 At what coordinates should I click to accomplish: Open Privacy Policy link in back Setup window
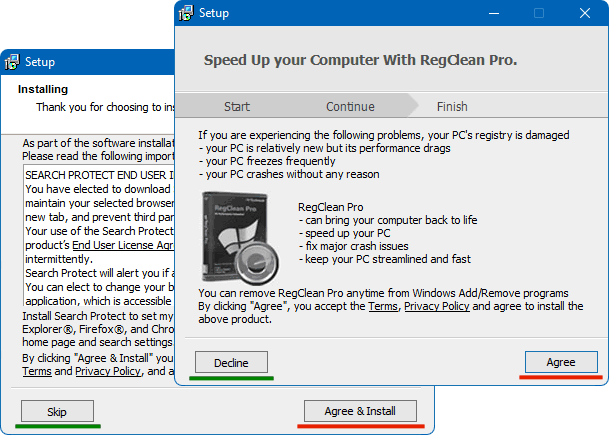coord(108,371)
